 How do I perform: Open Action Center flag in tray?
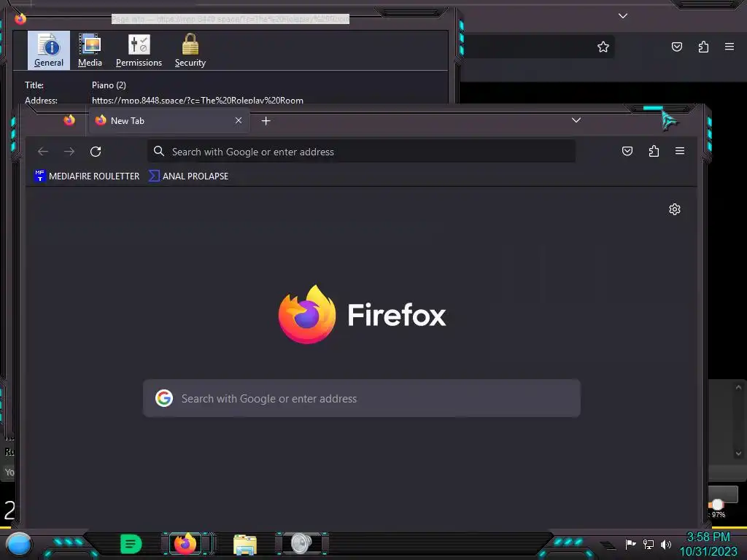pyautogui.click(x=631, y=544)
